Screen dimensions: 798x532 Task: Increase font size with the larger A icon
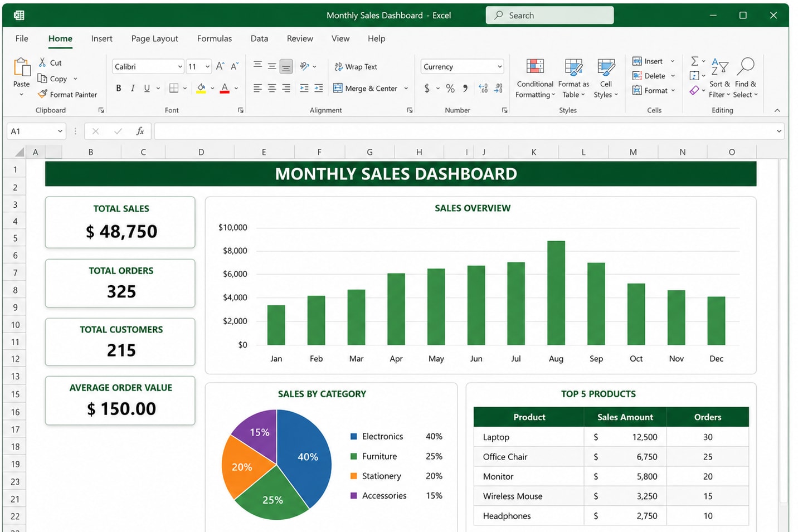click(x=220, y=66)
